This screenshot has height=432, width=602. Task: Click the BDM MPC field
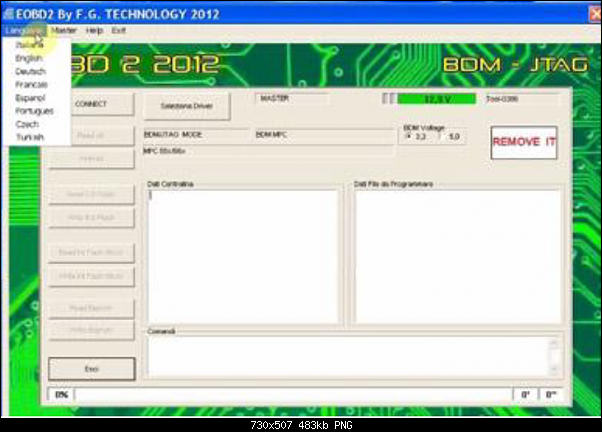[x=324, y=135]
